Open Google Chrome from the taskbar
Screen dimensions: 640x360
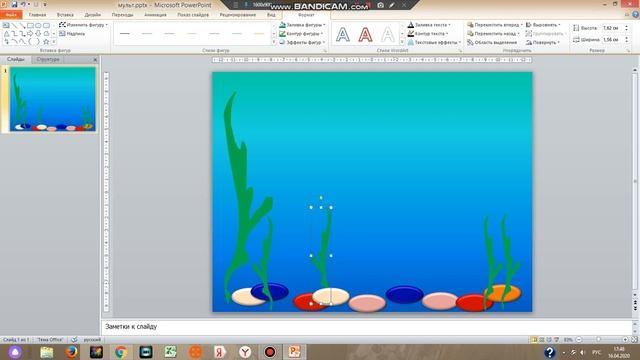[x=121, y=352]
